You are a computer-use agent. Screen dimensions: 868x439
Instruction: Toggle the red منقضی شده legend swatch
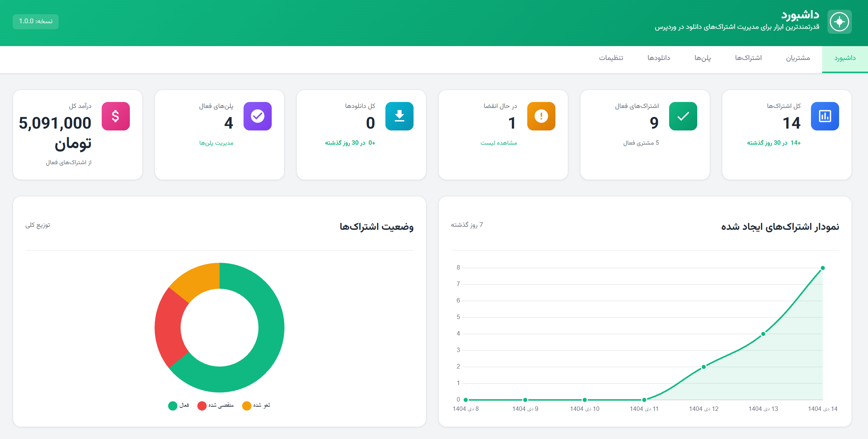pyautogui.click(x=202, y=406)
